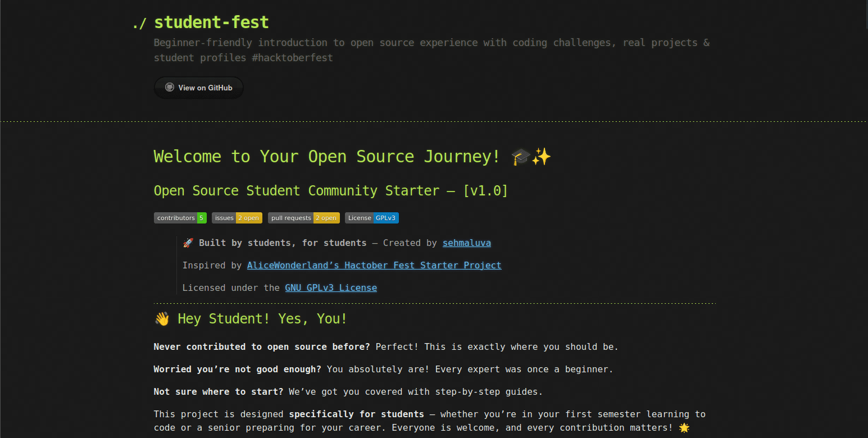Screen dimensions: 868x438
Task: Click the 'Hey Student! Yes, You!' heading
Action: (262, 319)
